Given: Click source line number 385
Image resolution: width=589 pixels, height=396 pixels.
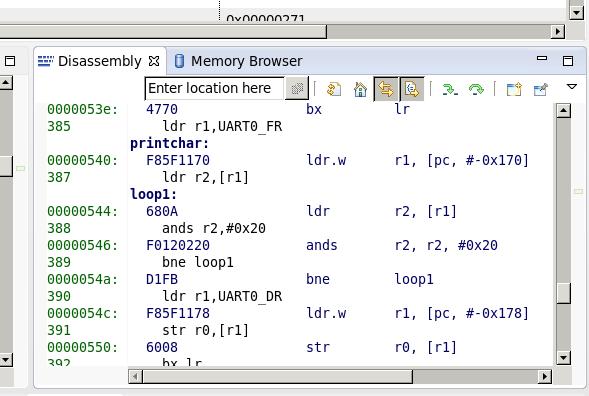Looking at the screenshot, I should click(x=59, y=126).
